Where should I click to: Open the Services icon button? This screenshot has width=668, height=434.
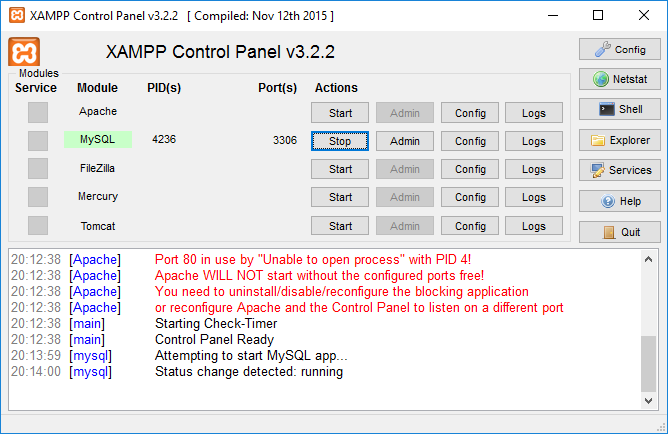[619, 170]
